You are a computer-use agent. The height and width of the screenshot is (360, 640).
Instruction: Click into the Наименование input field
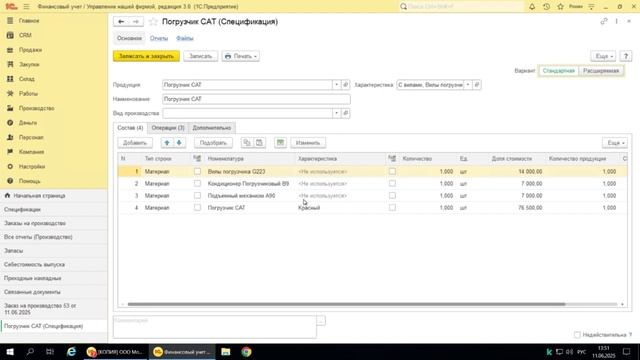256,99
